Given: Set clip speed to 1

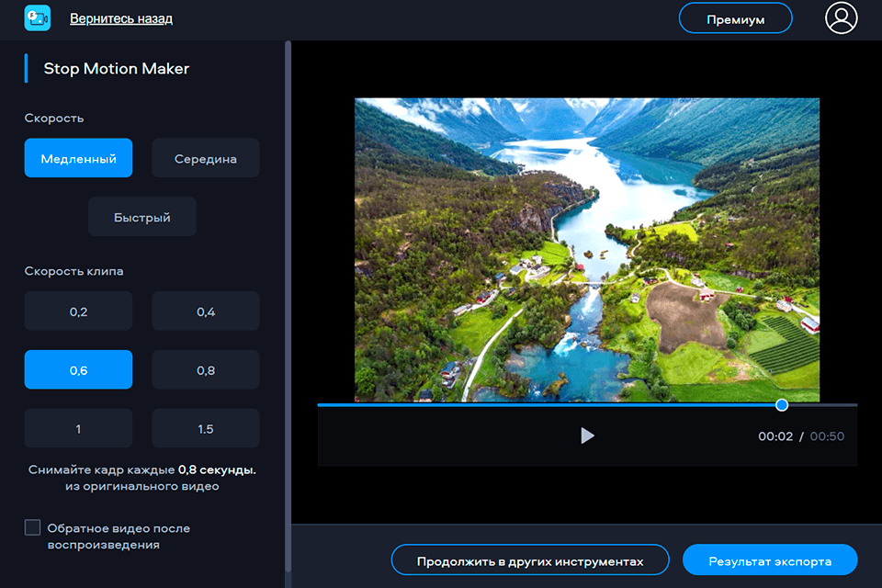Looking at the screenshot, I should point(78,428).
